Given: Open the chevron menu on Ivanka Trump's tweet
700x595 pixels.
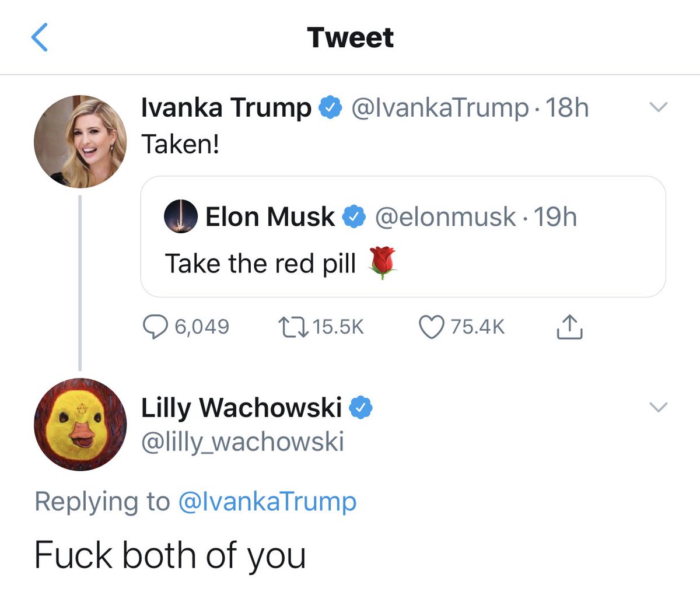Looking at the screenshot, I should (x=658, y=107).
